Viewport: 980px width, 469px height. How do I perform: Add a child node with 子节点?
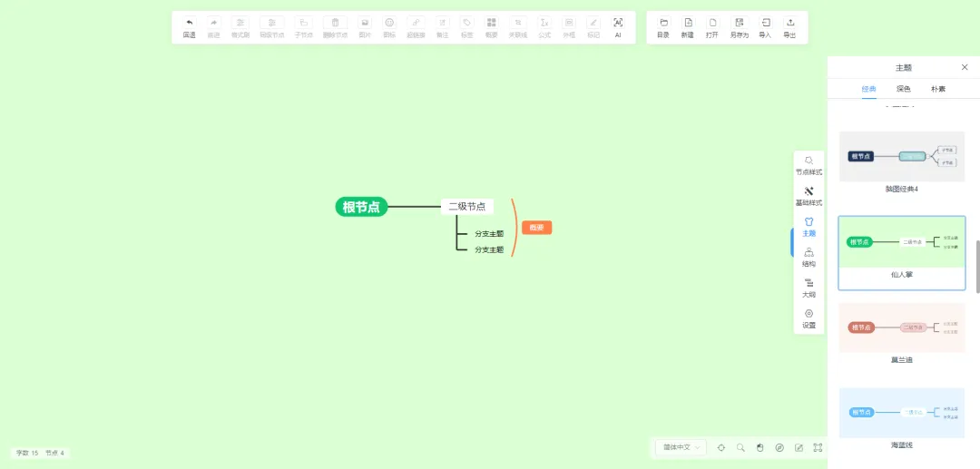coord(304,23)
